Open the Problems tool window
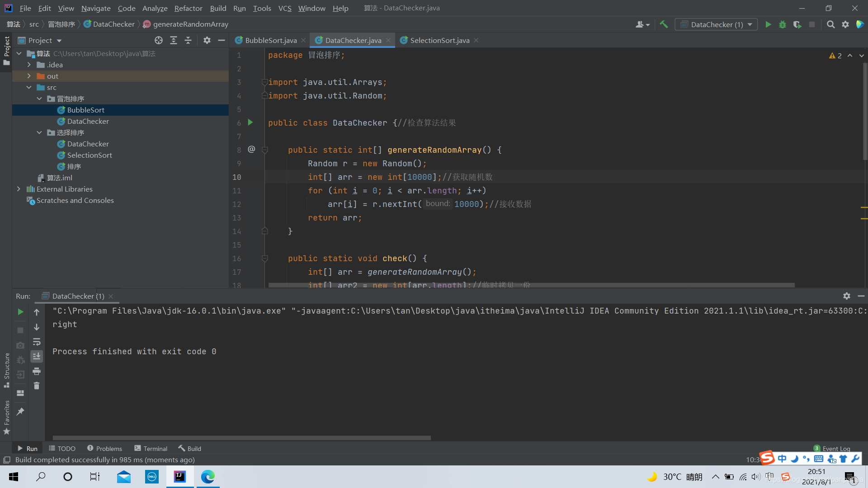Screen dimensions: 868x488 pos(104,448)
